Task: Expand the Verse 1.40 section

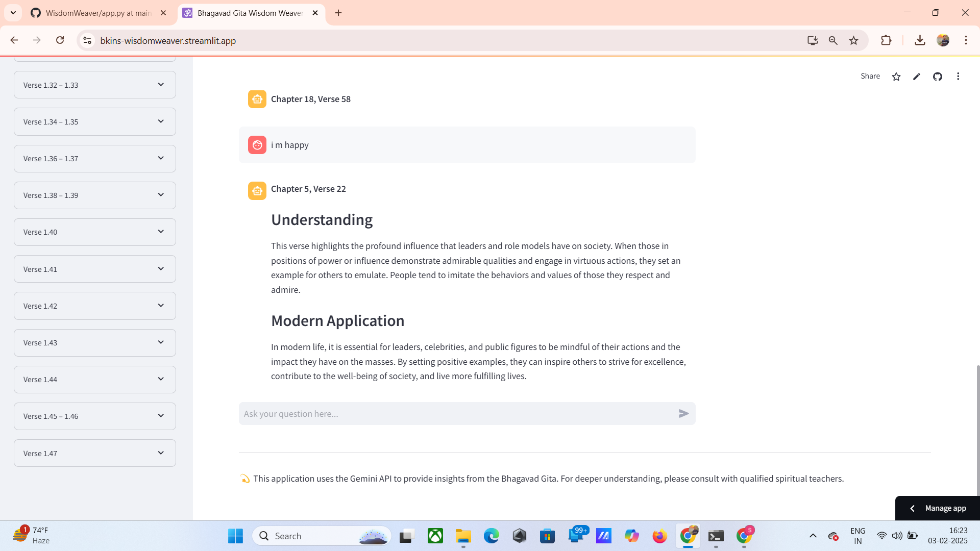Action: (x=95, y=232)
